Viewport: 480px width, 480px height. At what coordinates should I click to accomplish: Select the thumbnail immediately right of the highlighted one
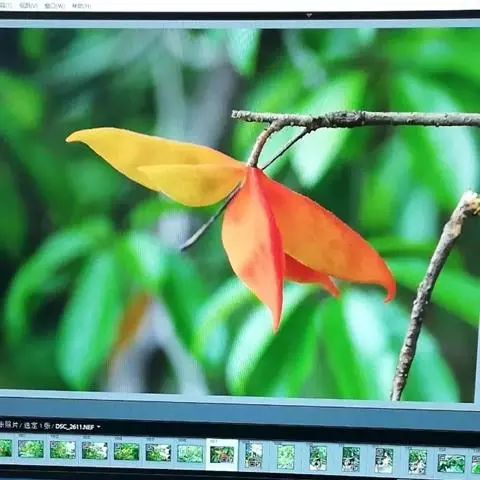(x=253, y=455)
